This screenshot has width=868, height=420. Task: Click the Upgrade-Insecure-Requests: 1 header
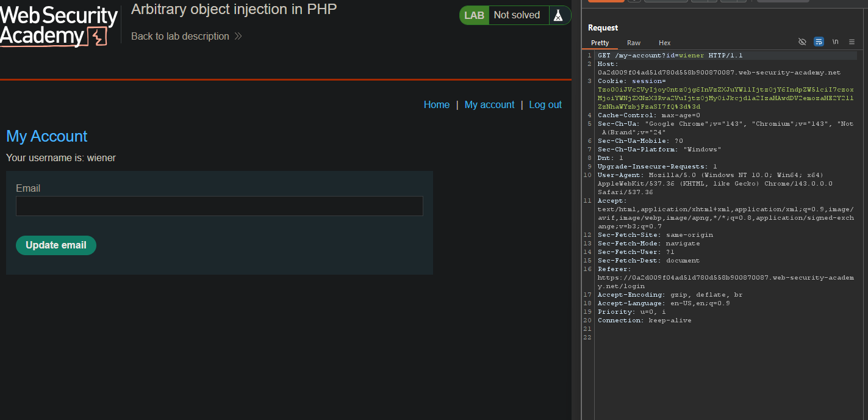(657, 167)
